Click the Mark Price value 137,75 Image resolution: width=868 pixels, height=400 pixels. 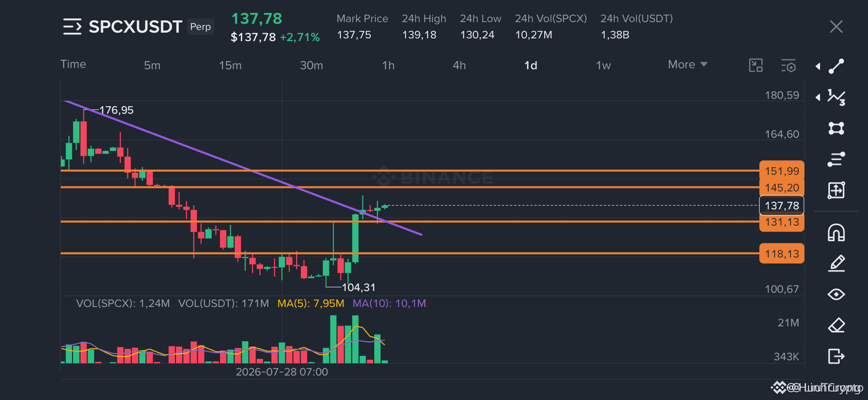pos(354,35)
